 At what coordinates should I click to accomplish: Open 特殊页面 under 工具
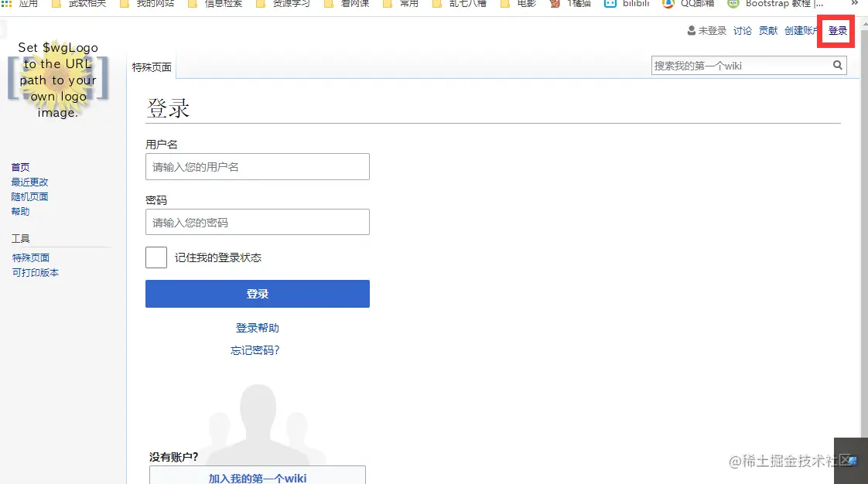pyautogui.click(x=31, y=257)
